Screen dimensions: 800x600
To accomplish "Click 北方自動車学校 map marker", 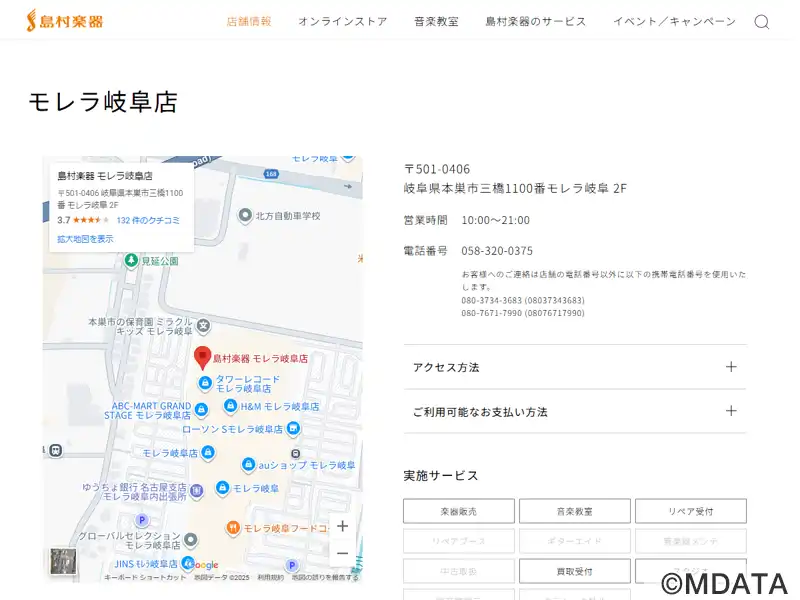I will click(245, 215).
